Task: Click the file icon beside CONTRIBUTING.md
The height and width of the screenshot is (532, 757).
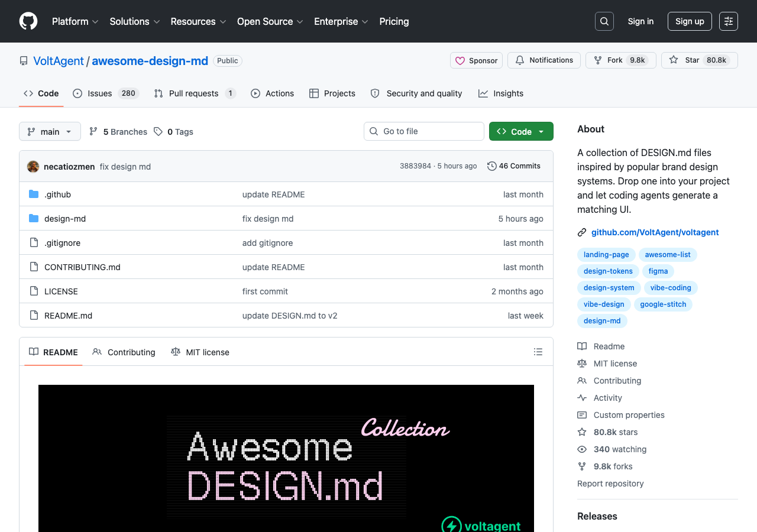Action: click(34, 267)
